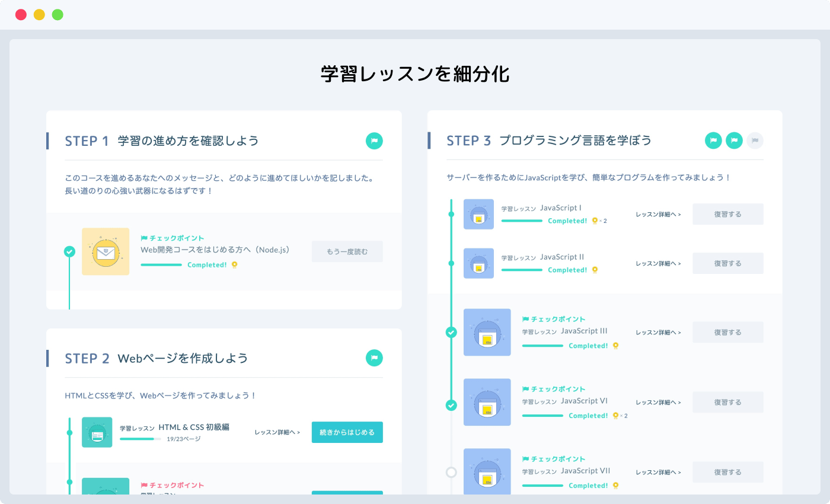Toggle the checkmark node beside JavaScript III
Screen dimensions: 830x504
(451, 333)
